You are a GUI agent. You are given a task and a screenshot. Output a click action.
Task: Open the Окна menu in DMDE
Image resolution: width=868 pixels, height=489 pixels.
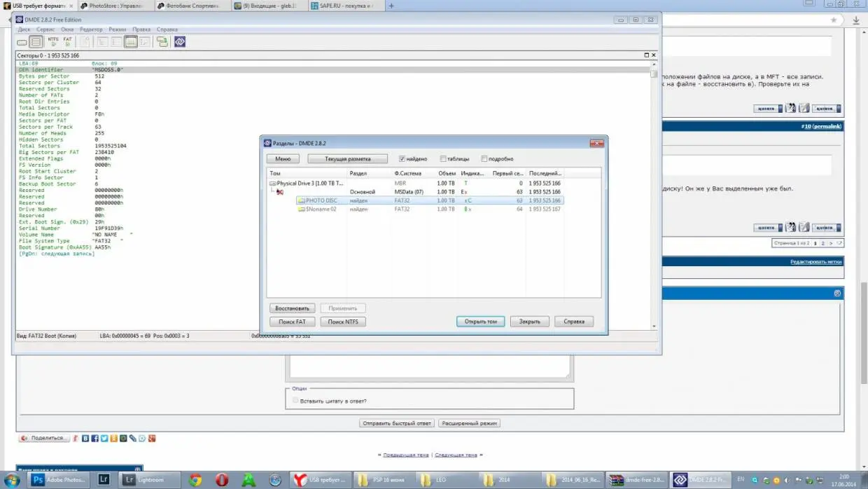[x=67, y=29]
